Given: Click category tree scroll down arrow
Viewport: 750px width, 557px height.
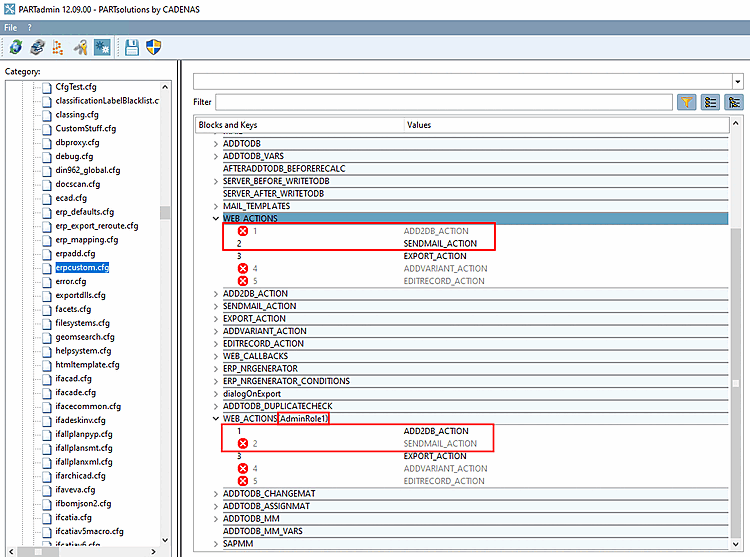Looking at the screenshot, I should [x=165, y=540].
